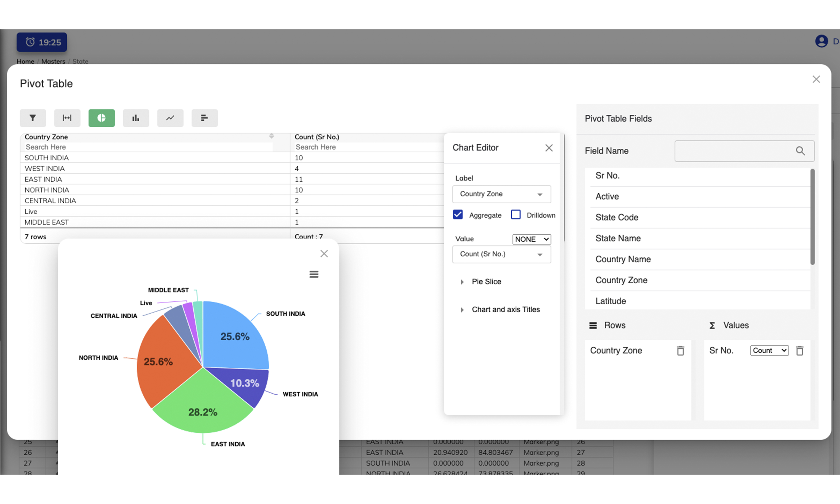Go to Home breadcrumb
Image resolution: width=840 pixels, height=504 pixels.
tap(25, 62)
